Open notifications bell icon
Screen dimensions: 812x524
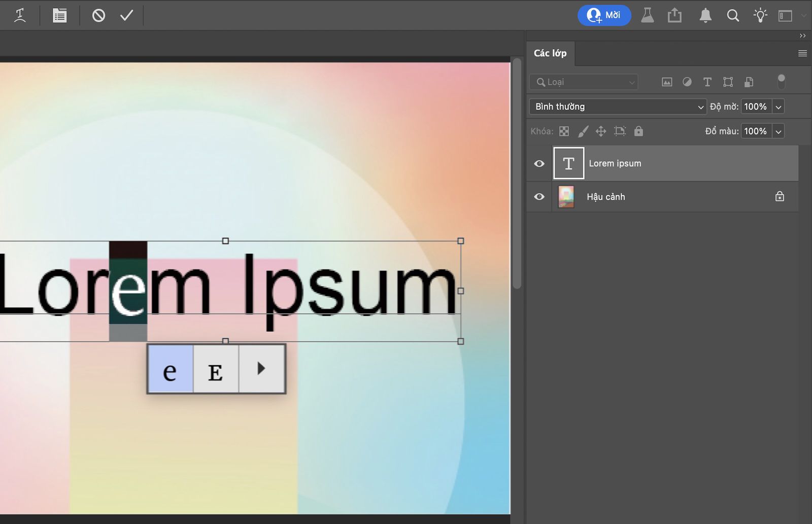tap(705, 15)
